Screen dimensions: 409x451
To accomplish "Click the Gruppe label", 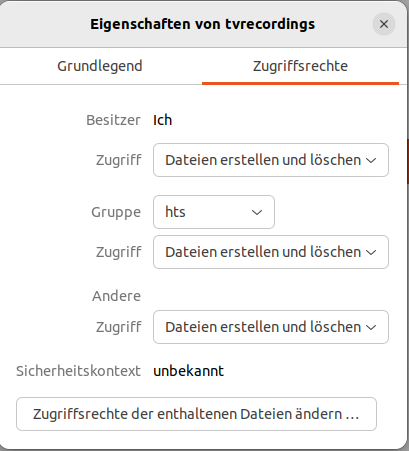I will pos(116,212).
